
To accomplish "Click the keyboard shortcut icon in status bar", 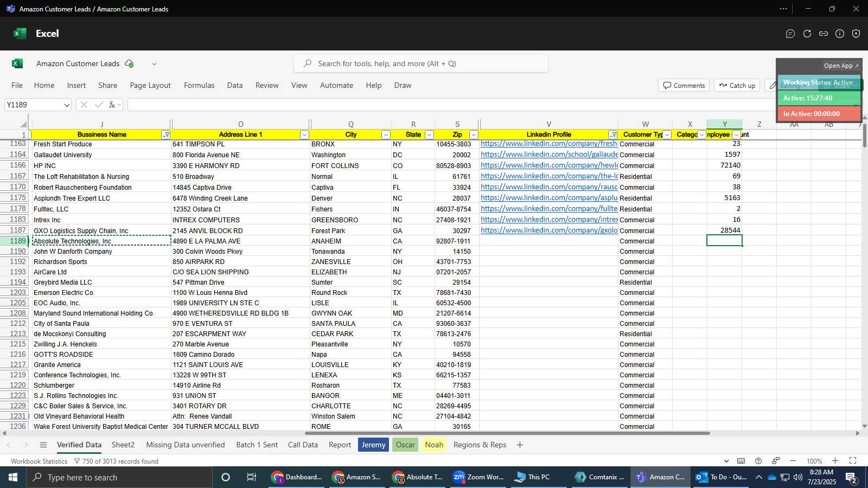I will (x=741, y=461).
